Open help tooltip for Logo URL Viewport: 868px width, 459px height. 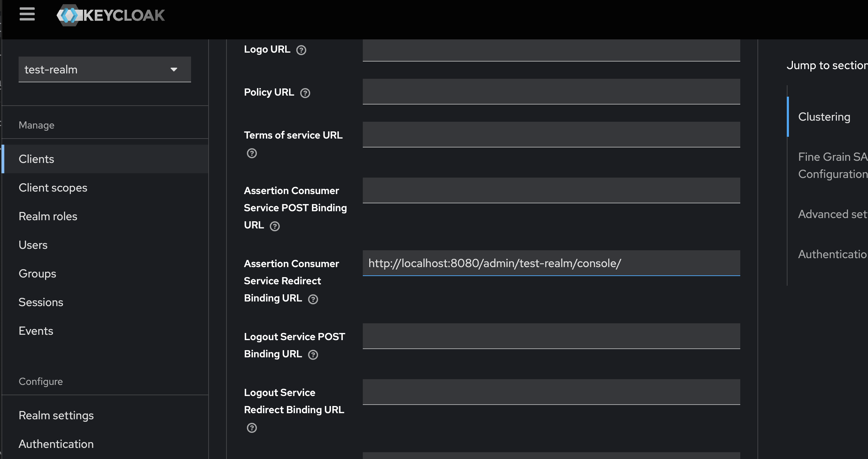click(x=301, y=50)
